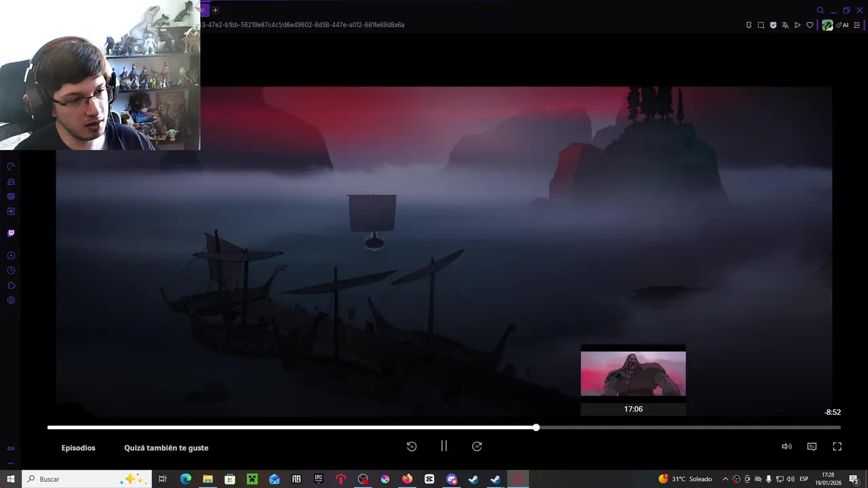
Task: Toggle microphone icon in system tray
Action: coord(769,479)
